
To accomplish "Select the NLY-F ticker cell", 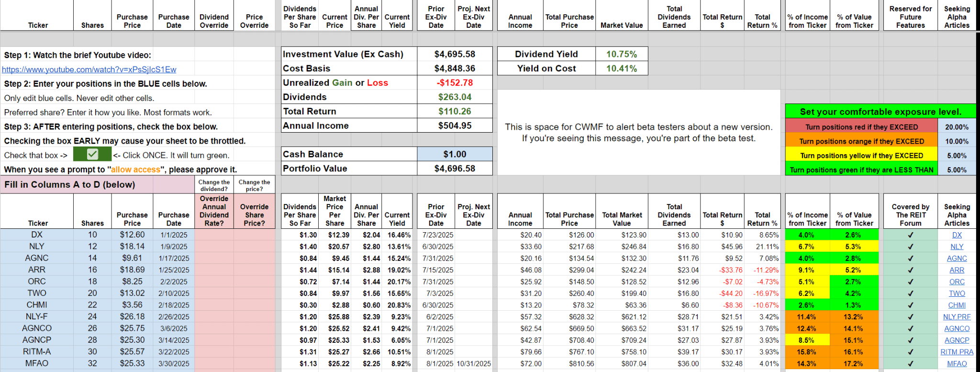I will [x=37, y=316].
